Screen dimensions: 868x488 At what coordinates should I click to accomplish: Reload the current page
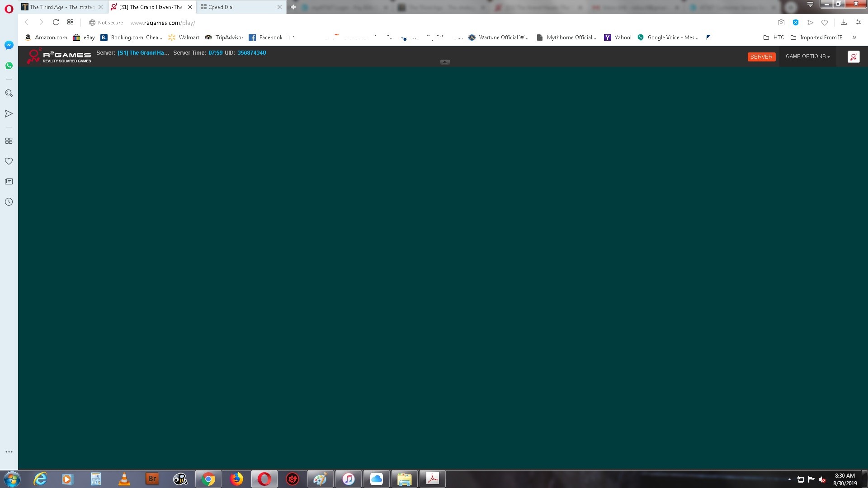coord(56,23)
